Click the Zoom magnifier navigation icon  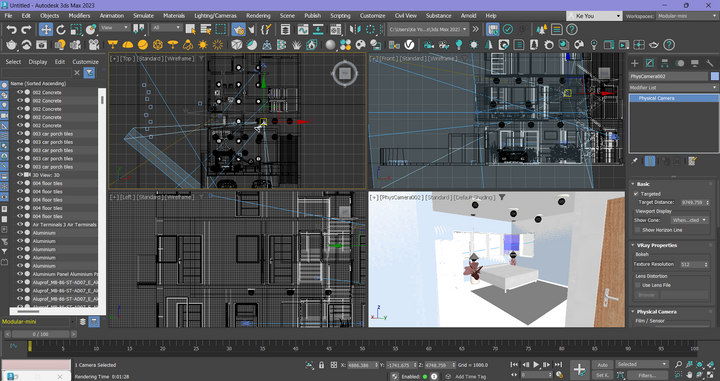point(679,365)
